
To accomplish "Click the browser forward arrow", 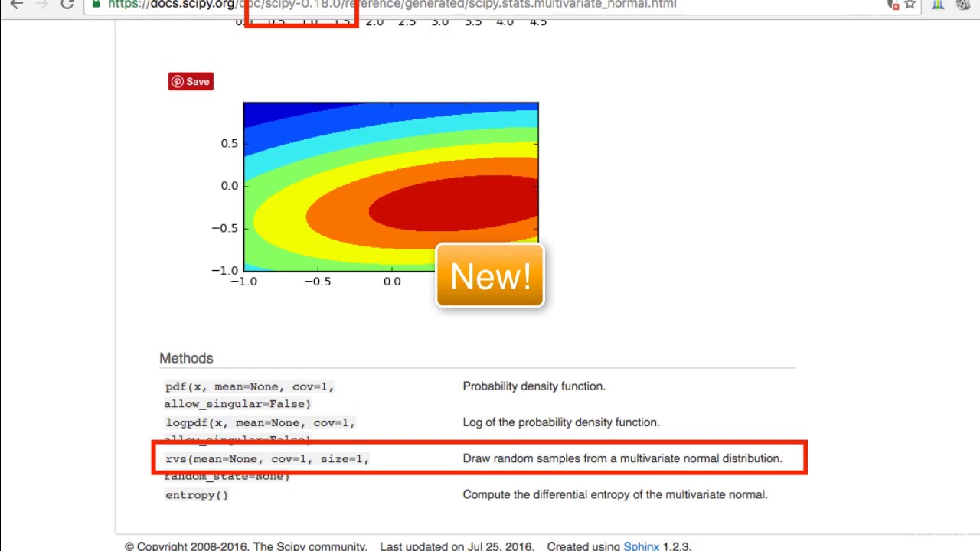I will coord(41,4).
